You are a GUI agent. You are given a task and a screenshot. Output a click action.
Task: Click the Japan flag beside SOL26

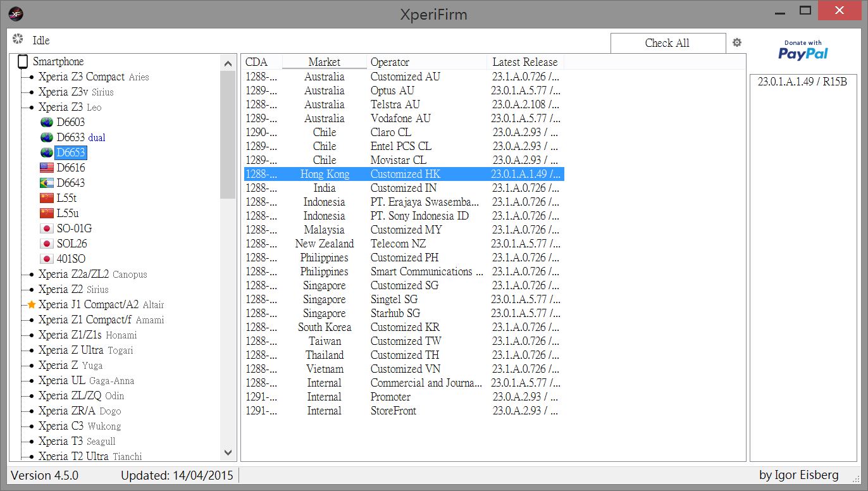point(47,244)
